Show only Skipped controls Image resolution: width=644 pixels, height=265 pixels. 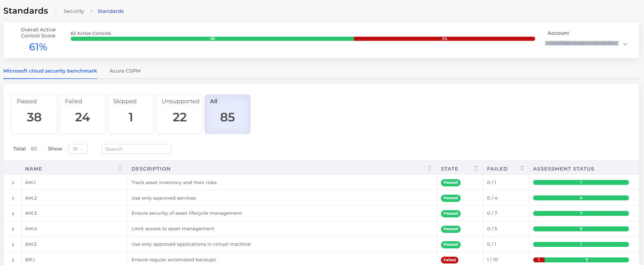coord(131,114)
